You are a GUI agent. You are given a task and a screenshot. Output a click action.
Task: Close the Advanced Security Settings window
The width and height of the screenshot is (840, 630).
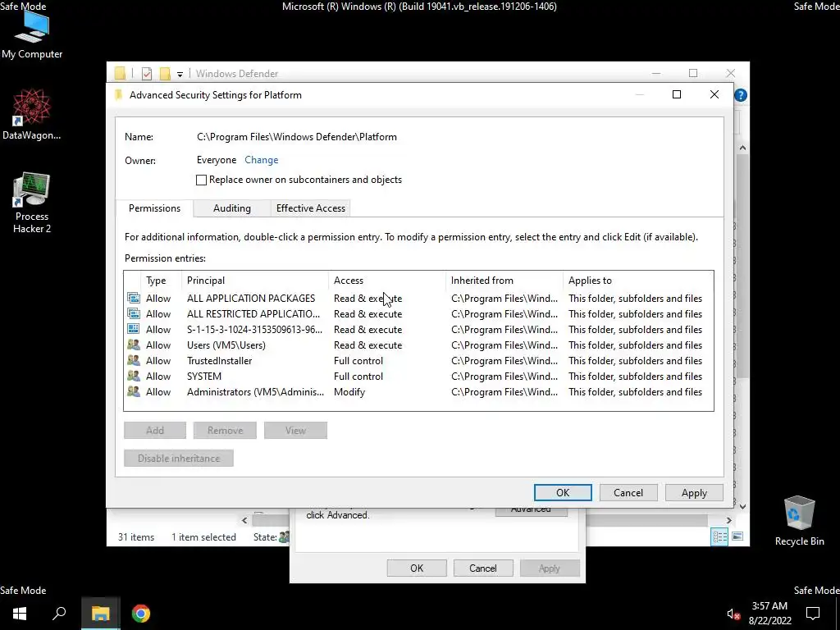click(714, 94)
